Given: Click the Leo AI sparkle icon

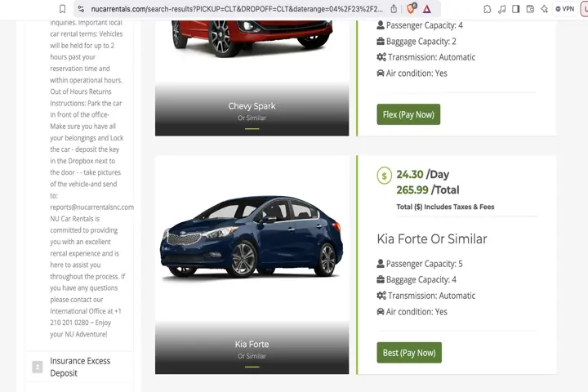Looking at the screenshot, I should tap(544, 9).
